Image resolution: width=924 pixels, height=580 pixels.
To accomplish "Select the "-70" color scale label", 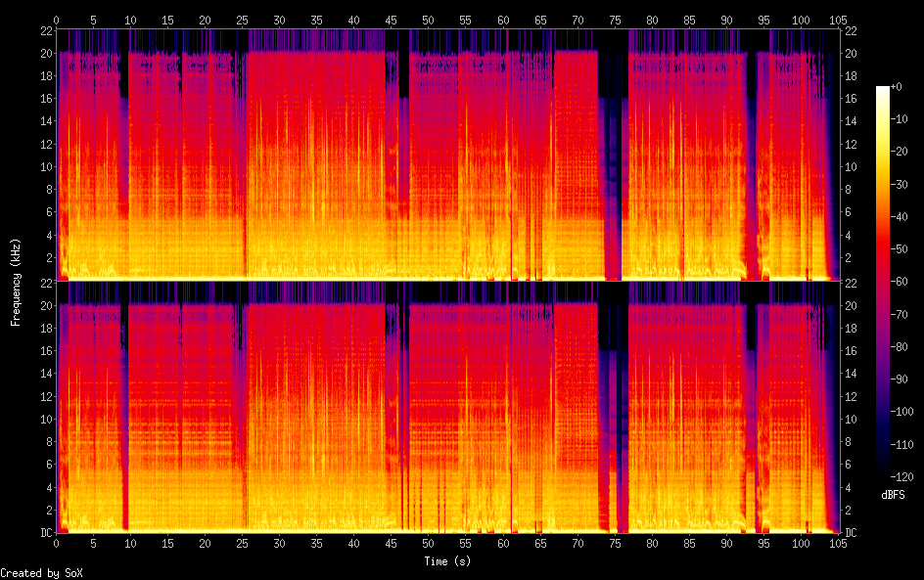I will click(x=900, y=314).
